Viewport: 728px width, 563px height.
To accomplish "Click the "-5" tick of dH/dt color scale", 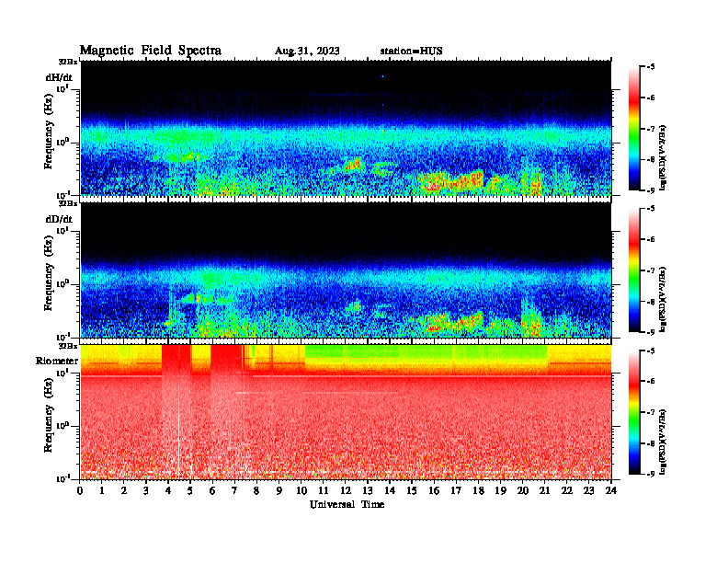I will (x=652, y=67).
